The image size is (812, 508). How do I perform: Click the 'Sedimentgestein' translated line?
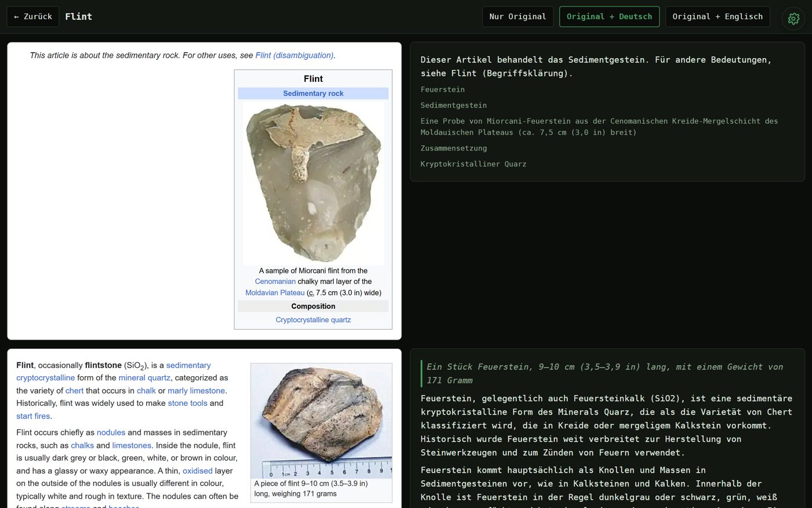click(x=454, y=105)
